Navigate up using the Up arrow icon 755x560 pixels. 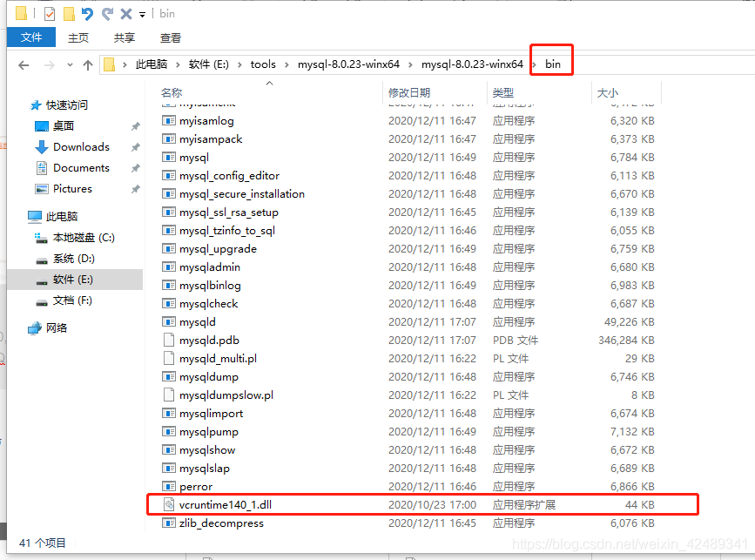pyautogui.click(x=88, y=63)
